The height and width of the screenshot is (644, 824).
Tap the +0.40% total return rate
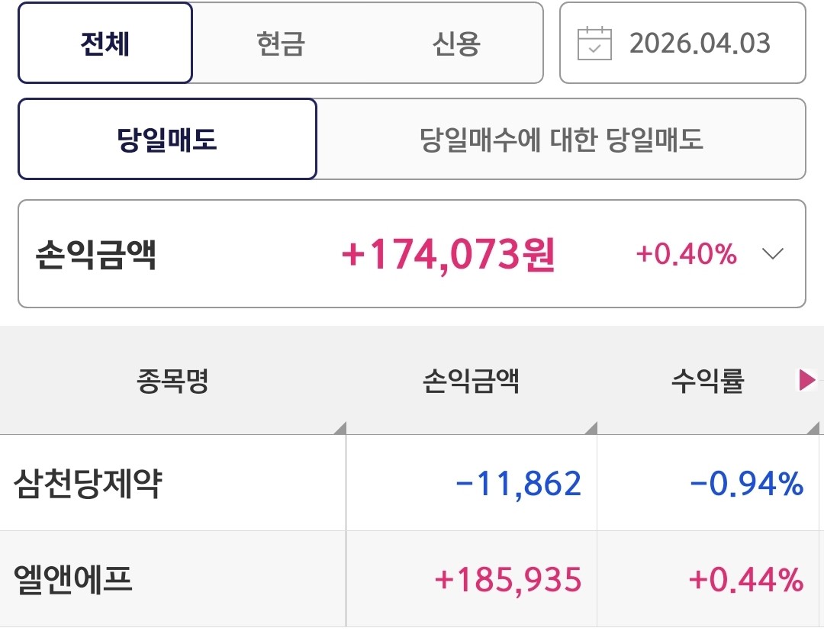(x=686, y=254)
